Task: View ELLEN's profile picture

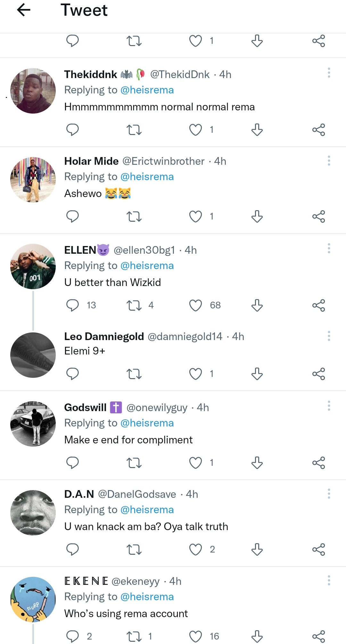Action: point(33,266)
